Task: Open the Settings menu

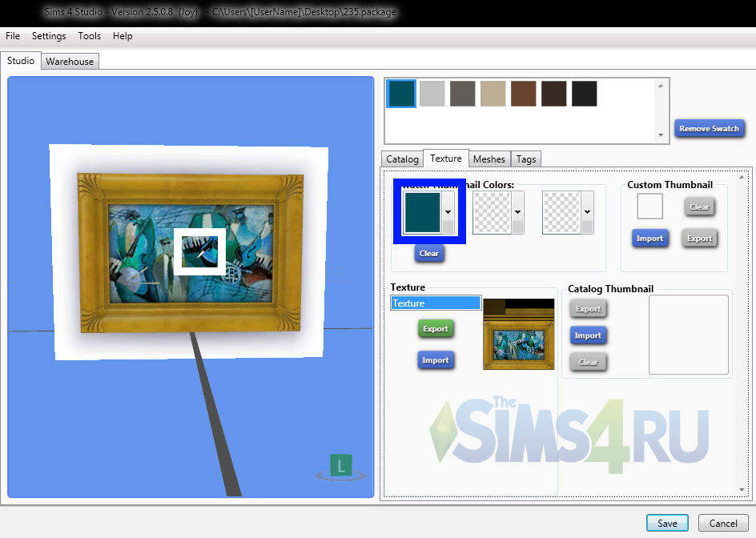Action: 49,36
